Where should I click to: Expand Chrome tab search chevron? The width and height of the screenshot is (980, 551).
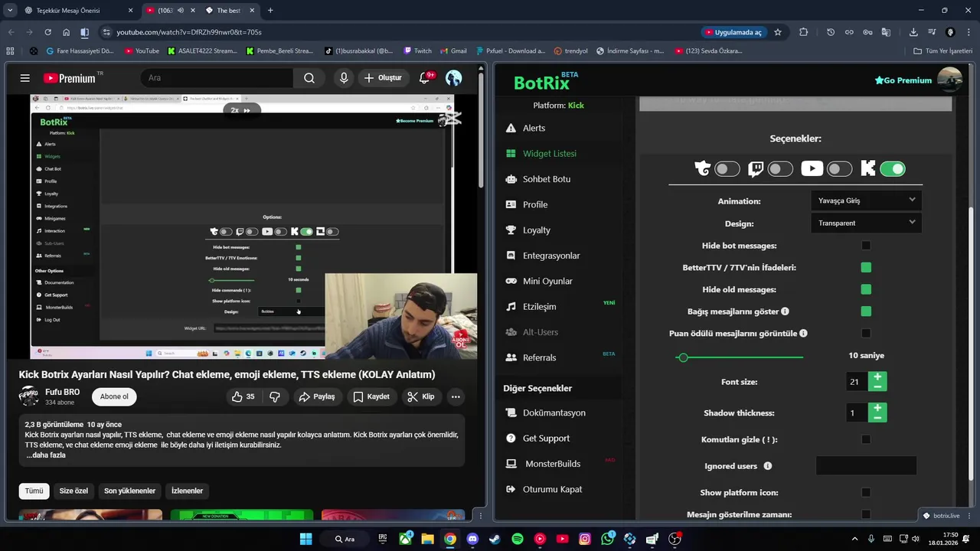(10, 10)
